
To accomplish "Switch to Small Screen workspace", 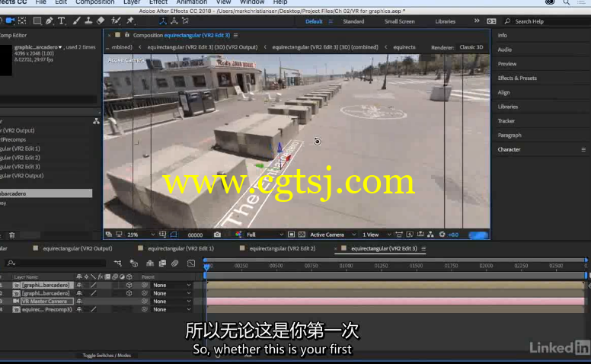I will coord(400,21).
